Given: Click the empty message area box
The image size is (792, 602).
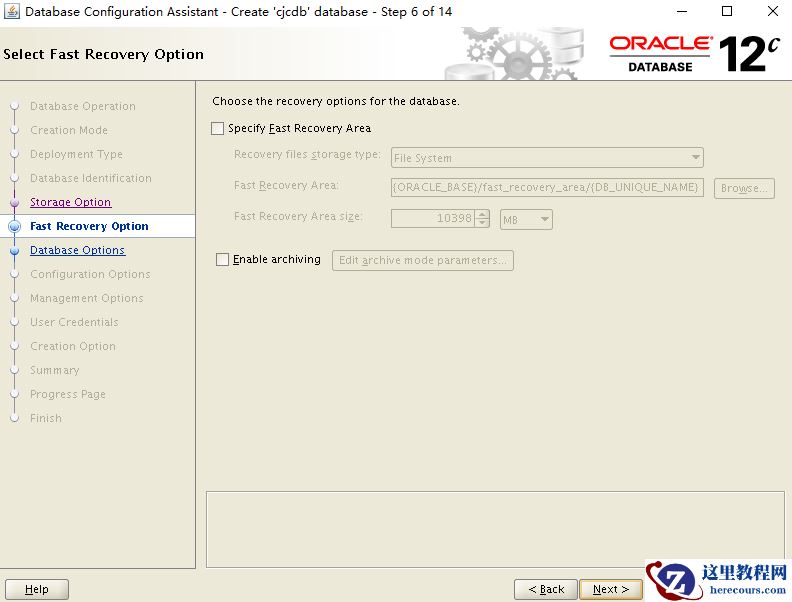Looking at the screenshot, I should (495, 529).
